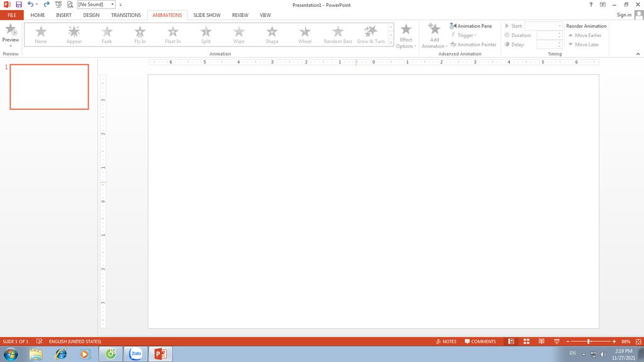Open PowerPoint Help question mark
The width and height of the screenshot is (644, 362).
pyautogui.click(x=591, y=4)
